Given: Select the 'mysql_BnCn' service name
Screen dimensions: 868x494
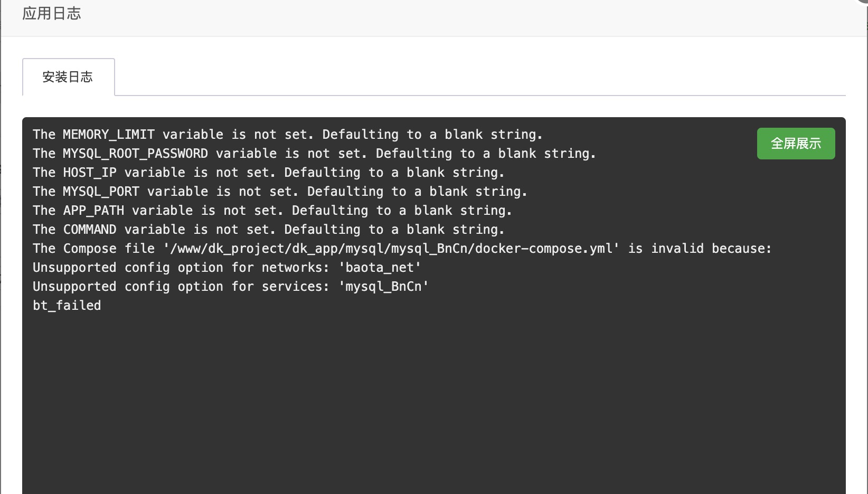Looking at the screenshot, I should click(384, 287).
